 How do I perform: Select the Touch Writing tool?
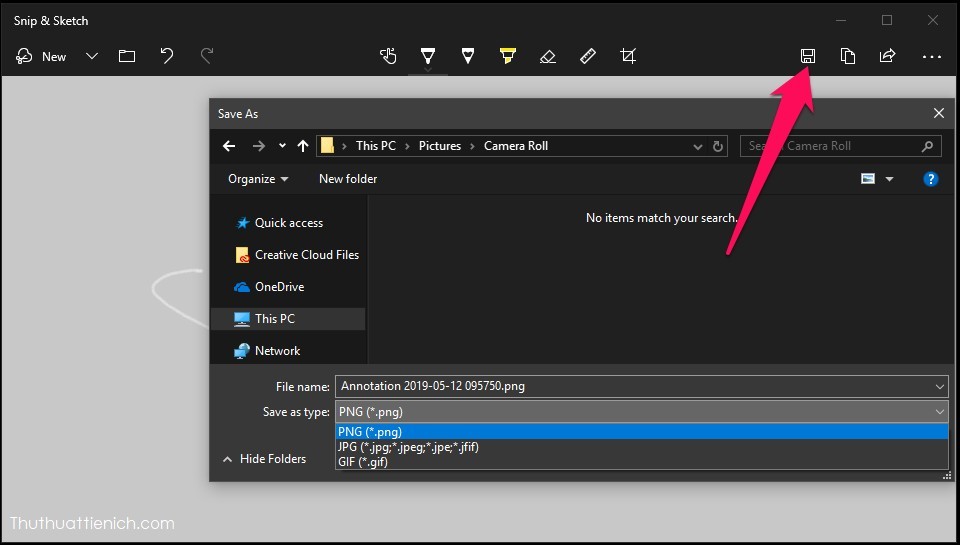388,56
